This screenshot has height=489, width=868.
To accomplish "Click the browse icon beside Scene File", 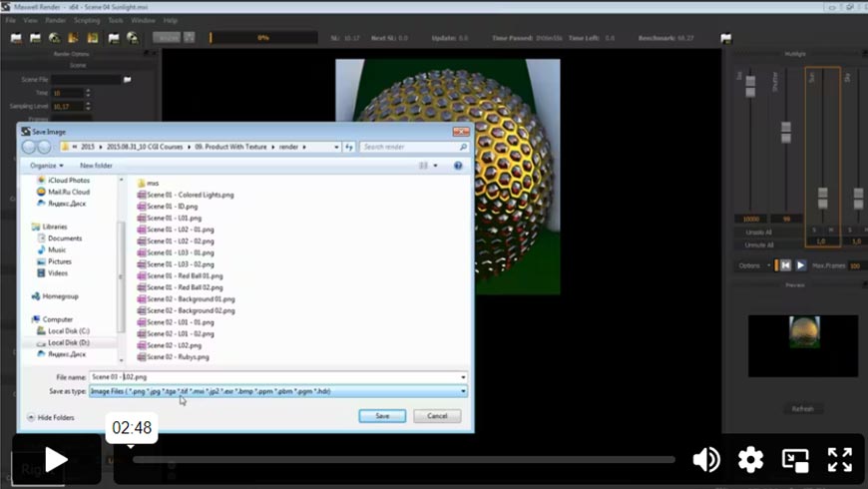I will tap(127, 79).
